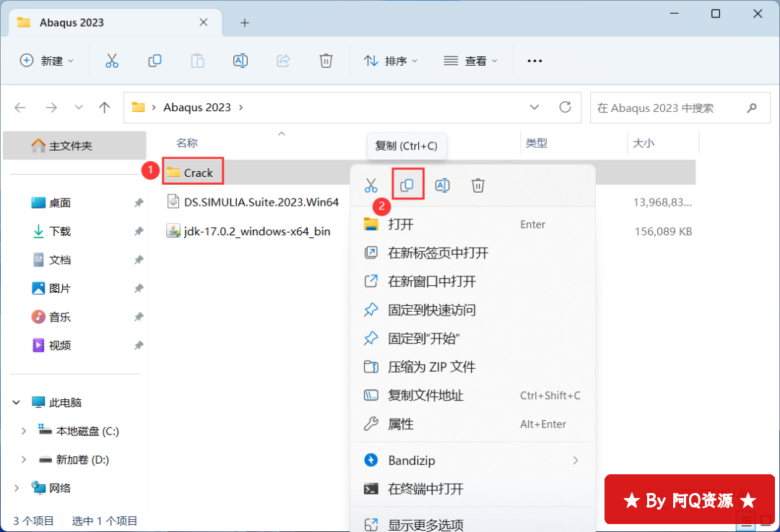Click the Refresh button beside address bar

coord(565,108)
